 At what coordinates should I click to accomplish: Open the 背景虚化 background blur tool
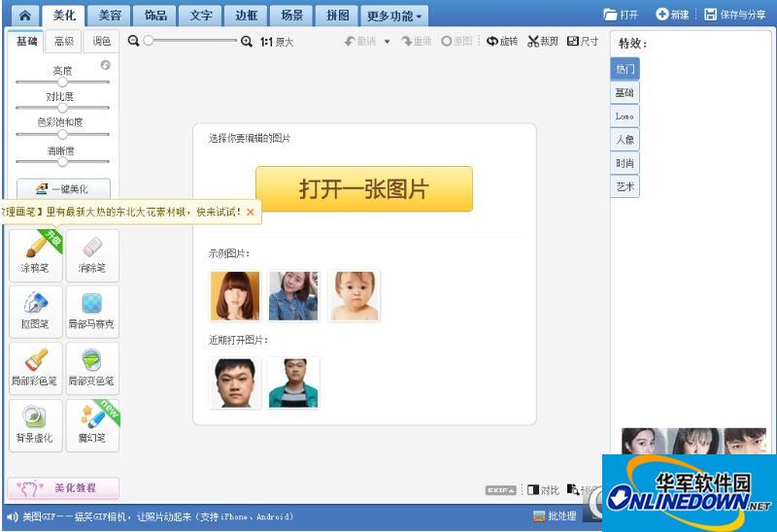click(36, 425)
